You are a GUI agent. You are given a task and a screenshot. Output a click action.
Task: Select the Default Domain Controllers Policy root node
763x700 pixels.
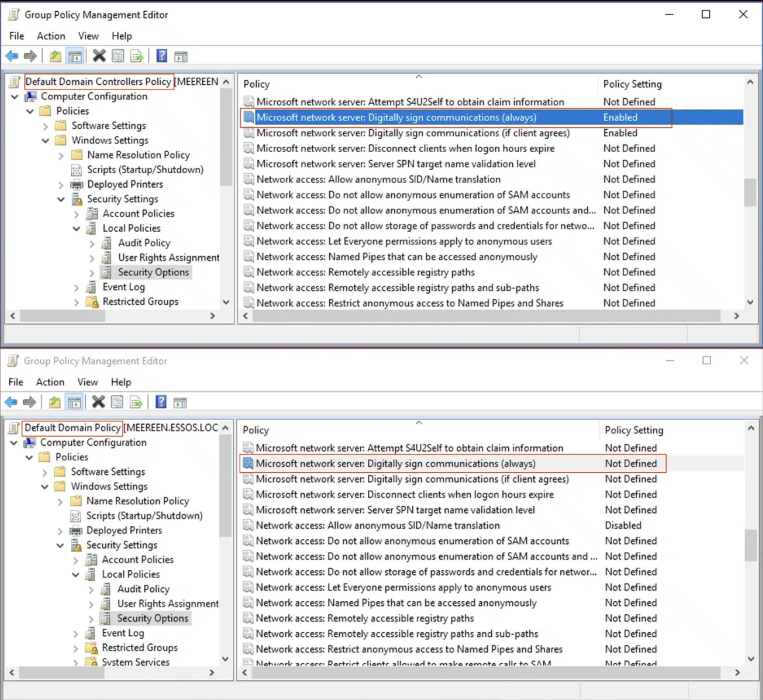tap(98, 82)
